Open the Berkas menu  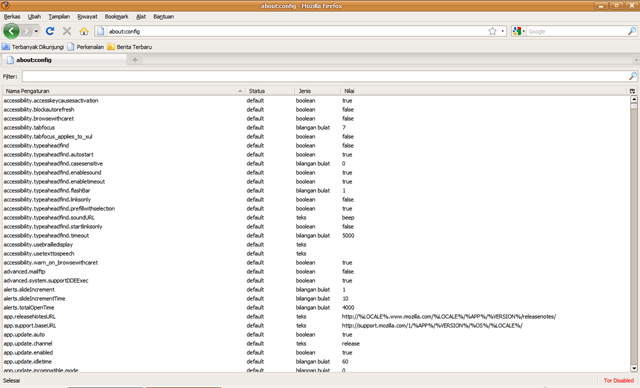12,17
